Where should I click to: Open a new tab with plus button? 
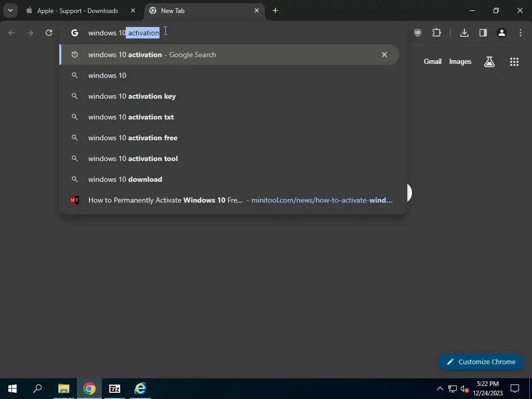[x=275, y=10]
